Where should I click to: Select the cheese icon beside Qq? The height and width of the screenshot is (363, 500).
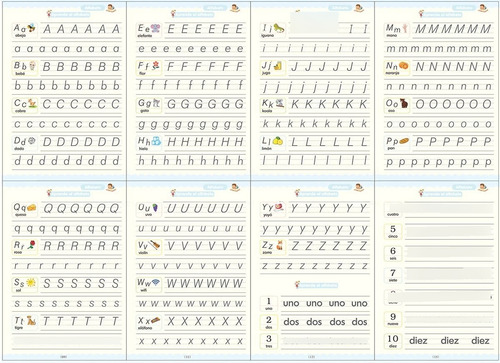tap(31, 207)
